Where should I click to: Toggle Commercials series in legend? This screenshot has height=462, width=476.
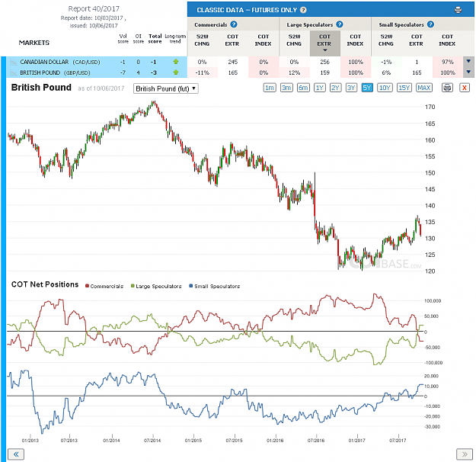point(104,286)
